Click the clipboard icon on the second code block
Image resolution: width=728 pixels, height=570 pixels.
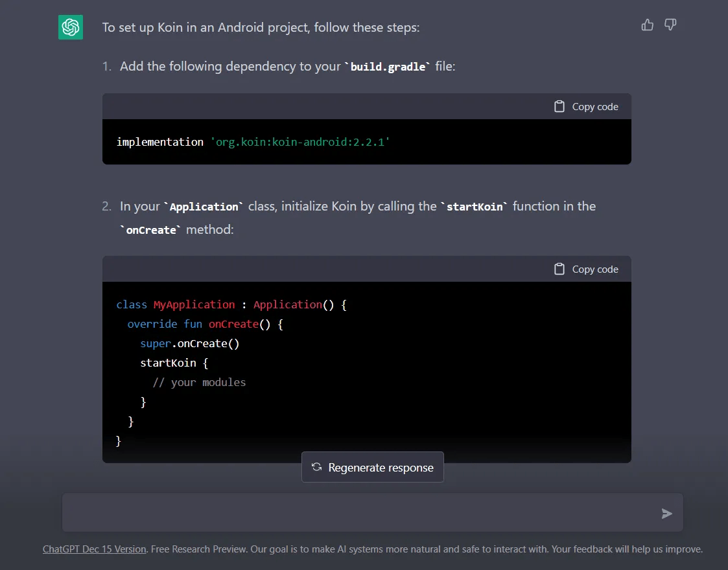tap(559, 269)
